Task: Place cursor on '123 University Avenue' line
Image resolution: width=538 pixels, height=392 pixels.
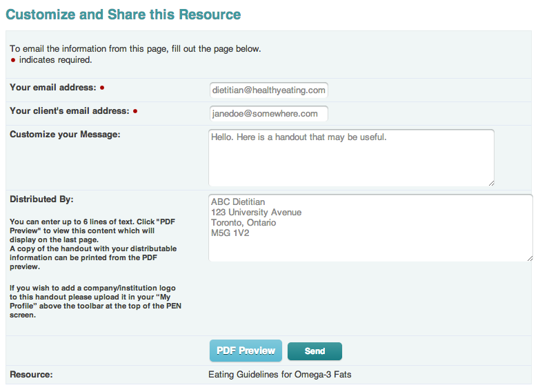Action: pos(256,212)
